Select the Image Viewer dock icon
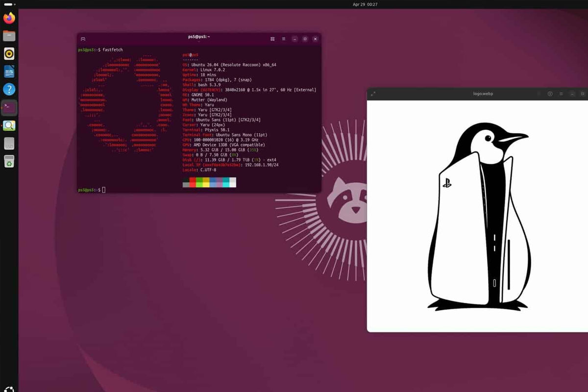This screenshot has width=588, height=392. [x=9, y=125]
